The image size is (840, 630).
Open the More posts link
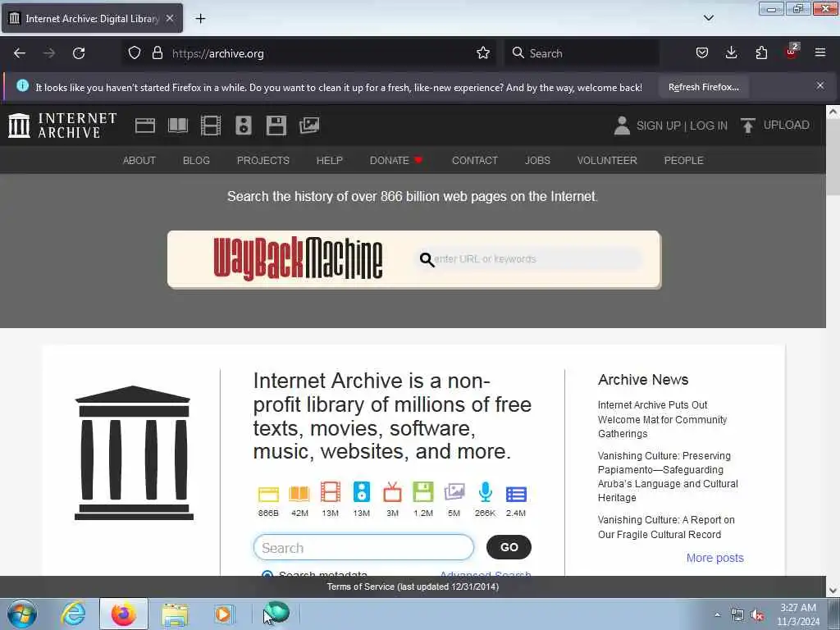714,558
